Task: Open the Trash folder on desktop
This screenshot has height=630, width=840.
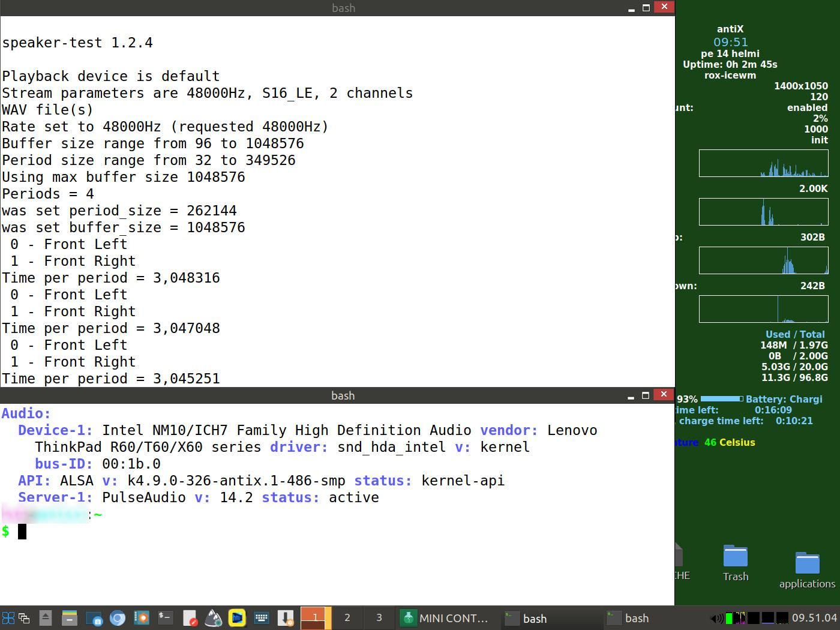Action: coord(736,563)
